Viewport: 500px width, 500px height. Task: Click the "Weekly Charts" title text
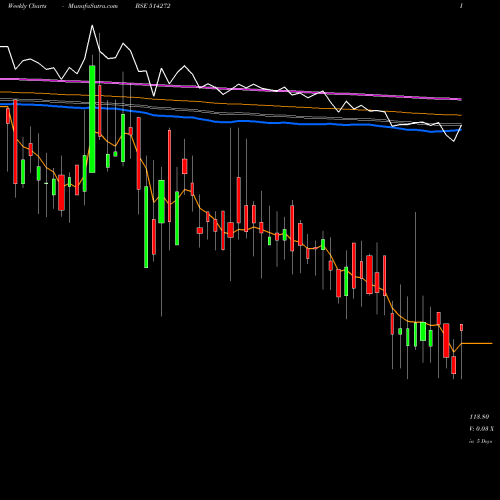pyautogui.click(x=27, y=6)
